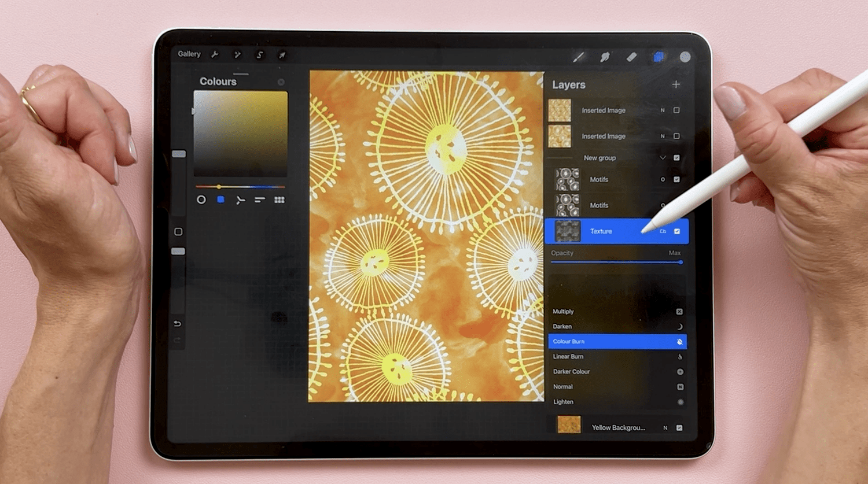Go back to the Gallery
The height and width of the screenshot is (484, 868).
(189, 54)
